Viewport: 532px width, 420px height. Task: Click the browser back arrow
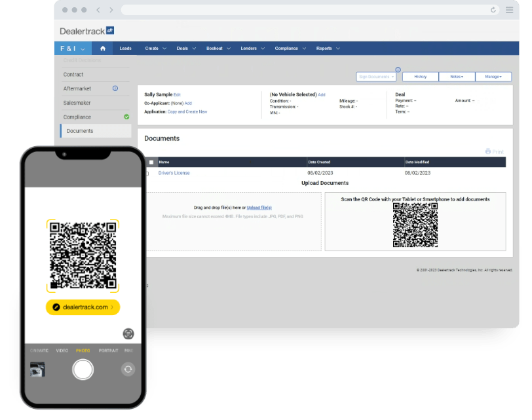(x=98, y=10)
